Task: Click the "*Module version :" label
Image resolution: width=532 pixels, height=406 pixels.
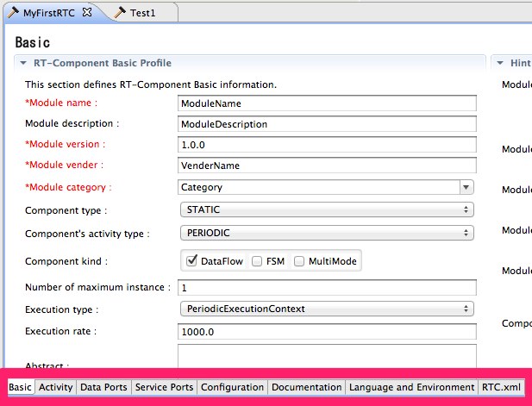Action: coord(66,144)
